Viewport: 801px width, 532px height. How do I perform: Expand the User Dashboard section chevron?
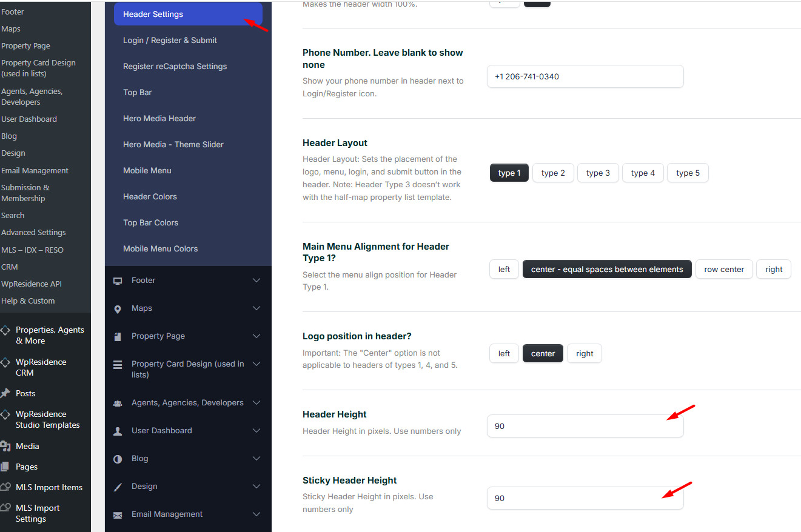pos(256,431)
